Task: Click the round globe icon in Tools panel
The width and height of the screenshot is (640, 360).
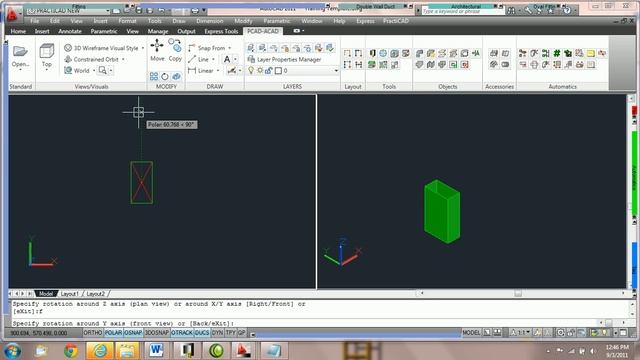Action: [383, 53]
